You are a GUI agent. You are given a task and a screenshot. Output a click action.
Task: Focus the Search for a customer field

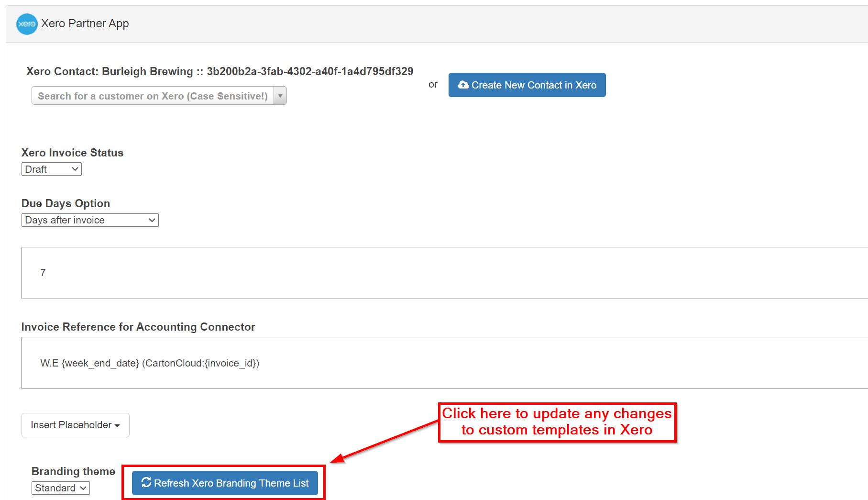[x=153, y=96]
